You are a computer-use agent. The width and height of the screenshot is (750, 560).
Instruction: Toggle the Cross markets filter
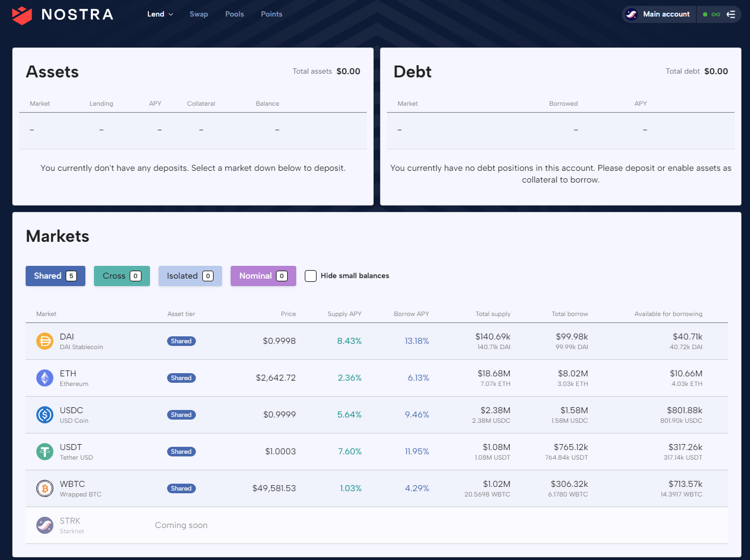click(122, 276)
